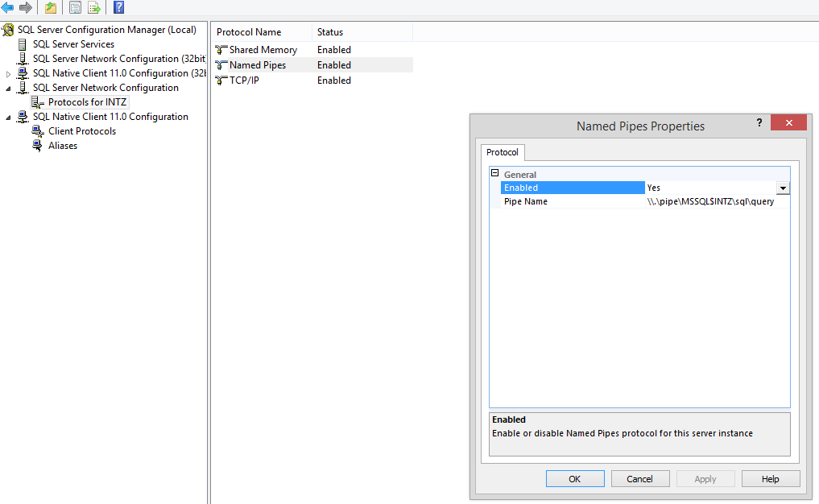Click Enabled status of Named Pipes

pos(333,64)
